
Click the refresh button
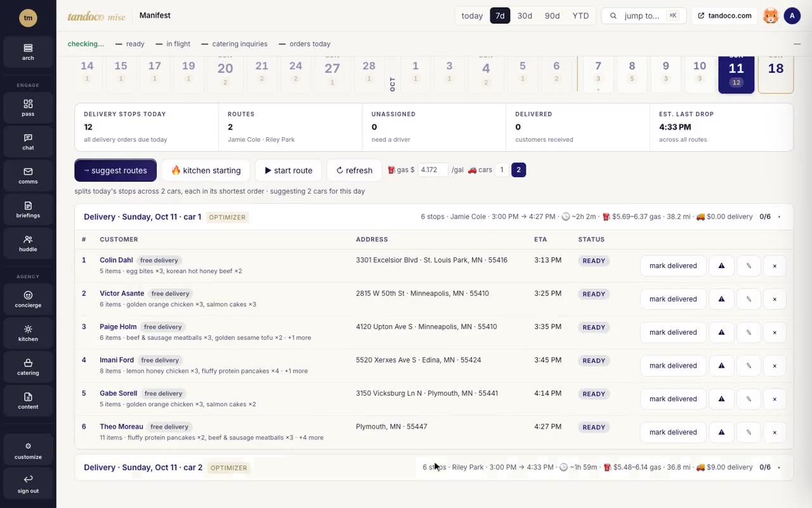(x=354, y=170)
